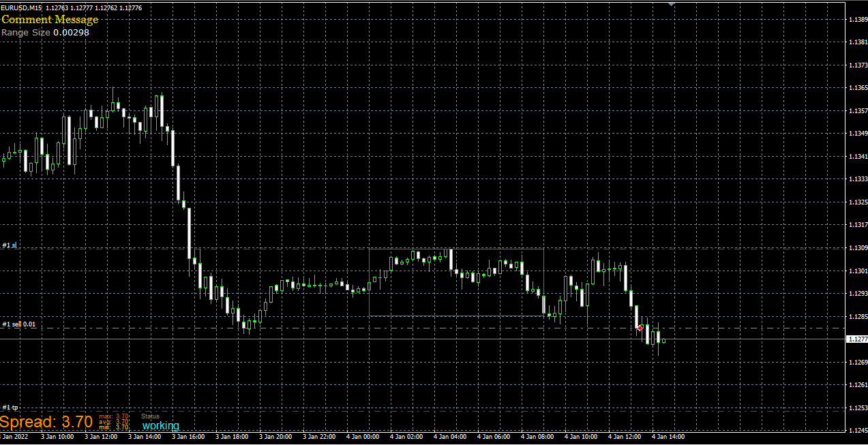Image resolution: width=868 pixels, height=445 pixels.
Task: Click the '4 Jan 00:00' time label
Action: [x=363, y=436]
